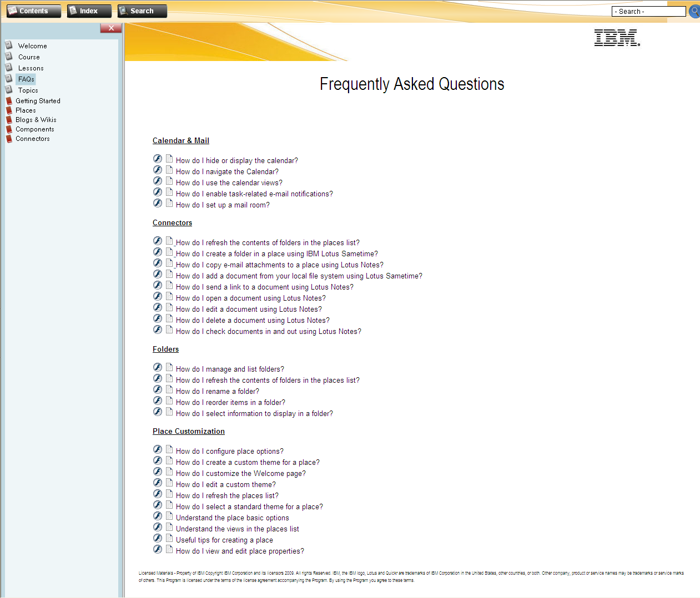Click document icon for copy e-mail attachments
Screen dimensions: 700x598
click(169, 263)
